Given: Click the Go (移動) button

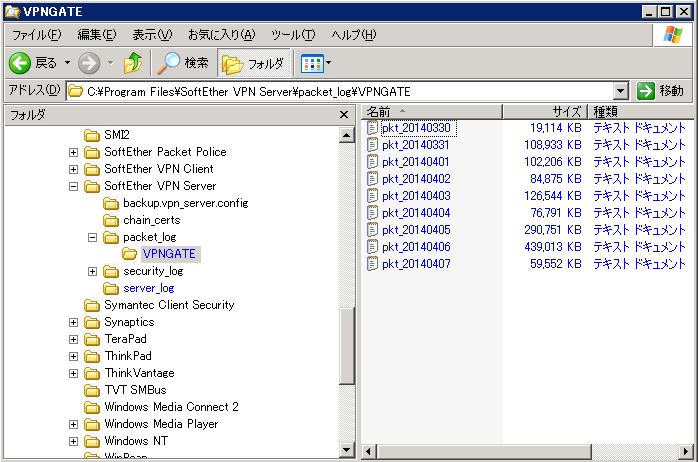Looking at the screenshot, I should tap(661, 91).
